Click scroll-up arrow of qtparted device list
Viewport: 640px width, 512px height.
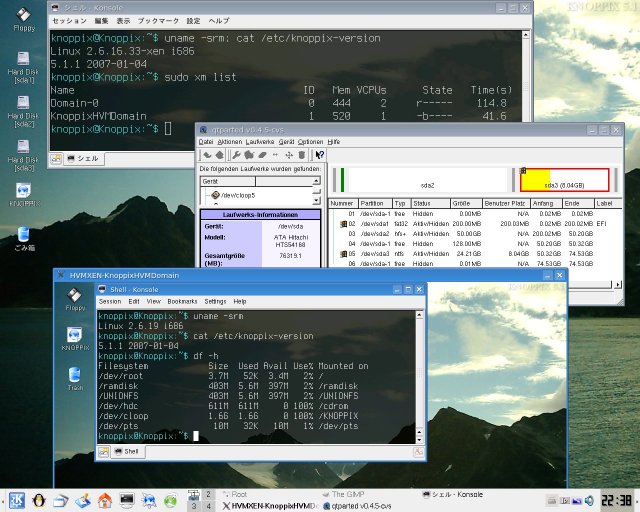(x=316, y=181)
